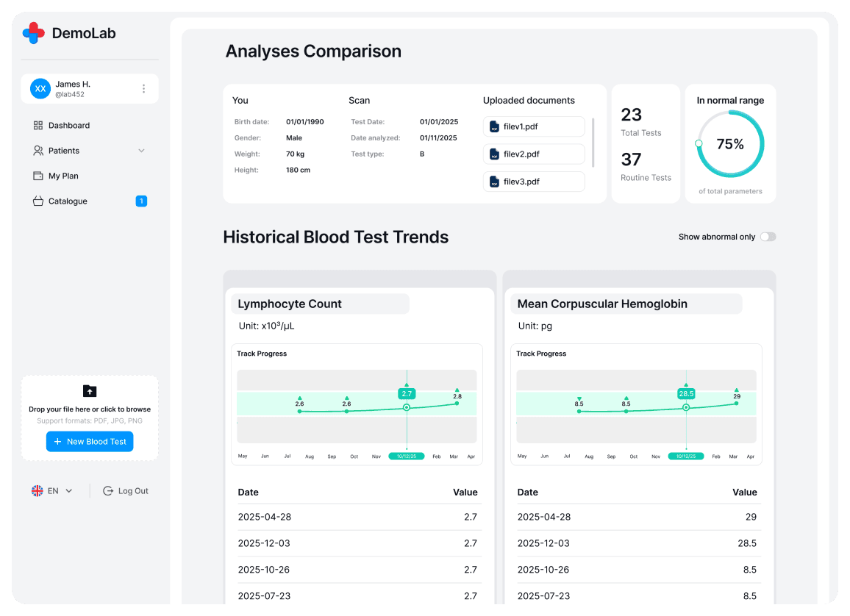The height and width of the screenshot is (616, 850).
Task: Click the Catalogue notification badge showing 1
Action: click(x=141, y=201)
